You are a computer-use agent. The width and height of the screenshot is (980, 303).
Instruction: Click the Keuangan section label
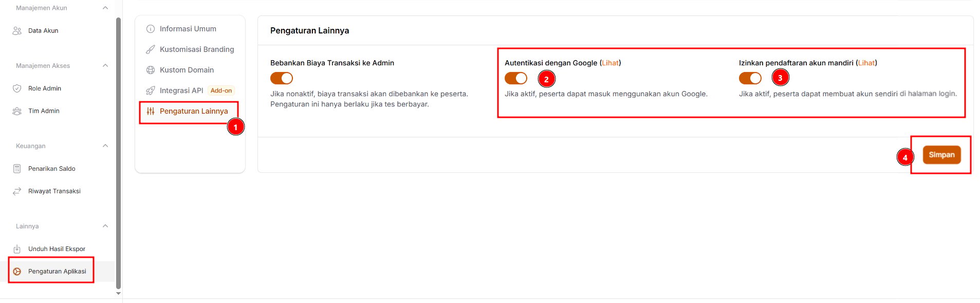tap(31, 146)
